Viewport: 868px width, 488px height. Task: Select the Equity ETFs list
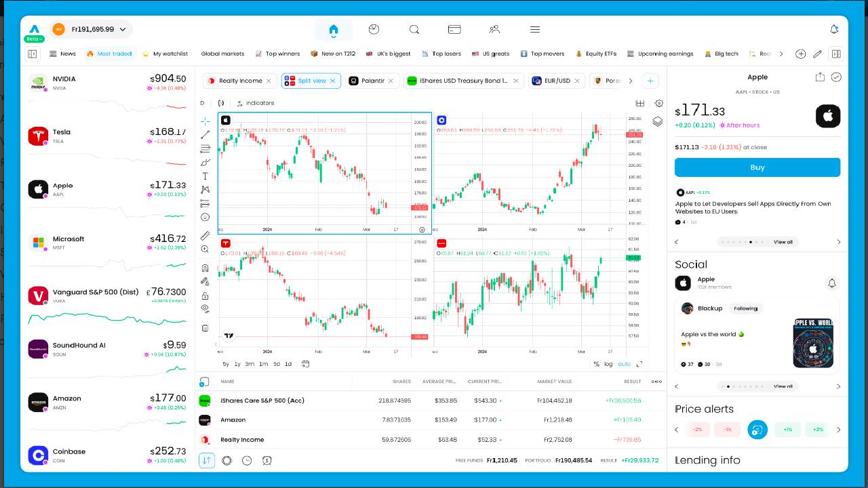coord(596,54)
